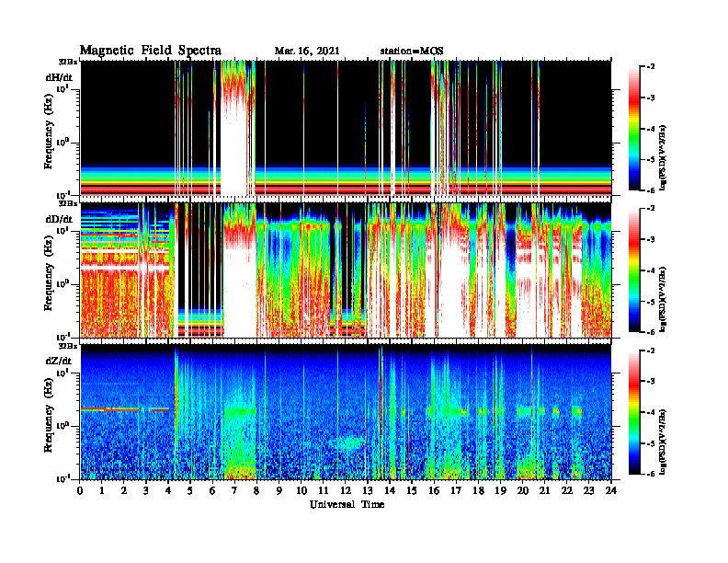Click the dH/dt Frequency (Hz) axis label
This screenshot has width=728, height=563.
pyautogui.click(x=49, y=132)
